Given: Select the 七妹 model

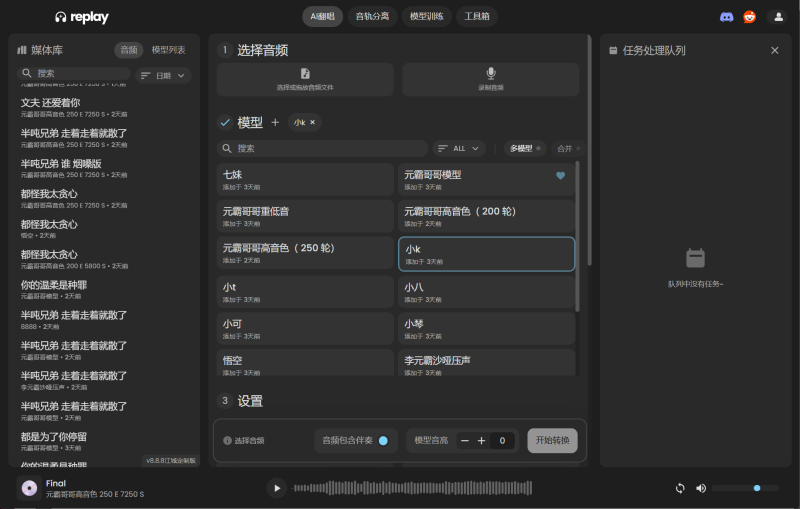Looking at the screenshot, I should (305, 180).
